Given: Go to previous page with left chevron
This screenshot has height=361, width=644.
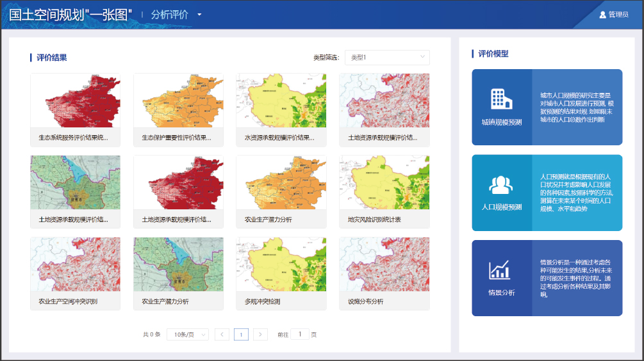Looking at the screenshot, I should tap(222, 335).
